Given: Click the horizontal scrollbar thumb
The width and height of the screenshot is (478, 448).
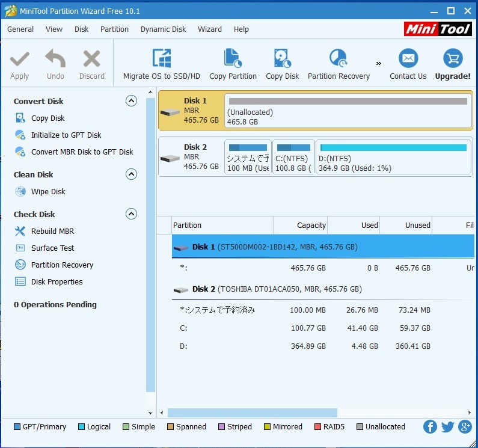Looking at the screenshot, I should [x=253, y=413].
